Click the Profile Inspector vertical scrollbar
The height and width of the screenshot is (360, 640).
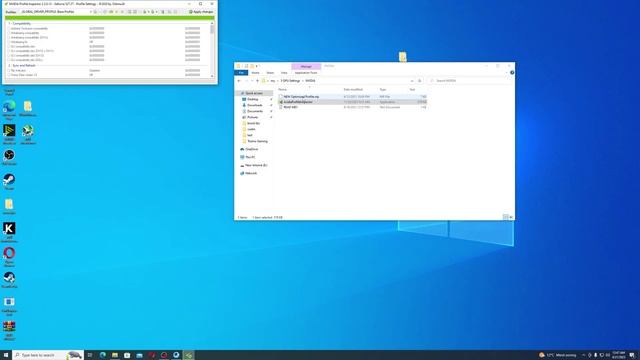tap(212, 49)
